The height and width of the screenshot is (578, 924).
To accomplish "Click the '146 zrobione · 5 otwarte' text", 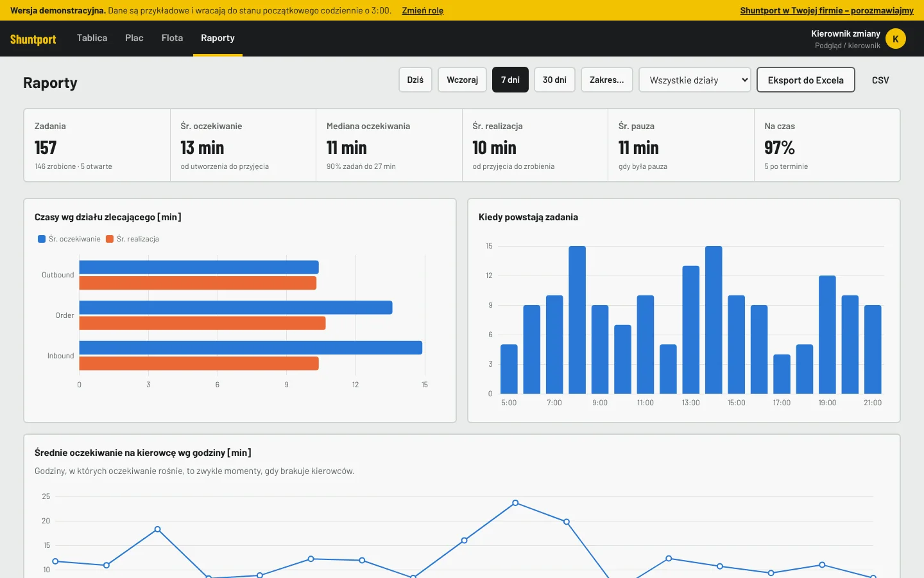I will [x=73, y=166].
